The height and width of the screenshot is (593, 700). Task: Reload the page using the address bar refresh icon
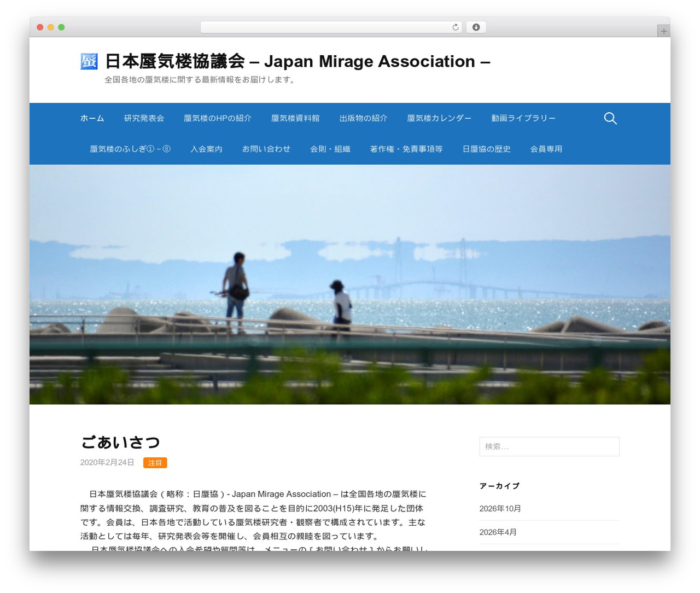[455, 27]
